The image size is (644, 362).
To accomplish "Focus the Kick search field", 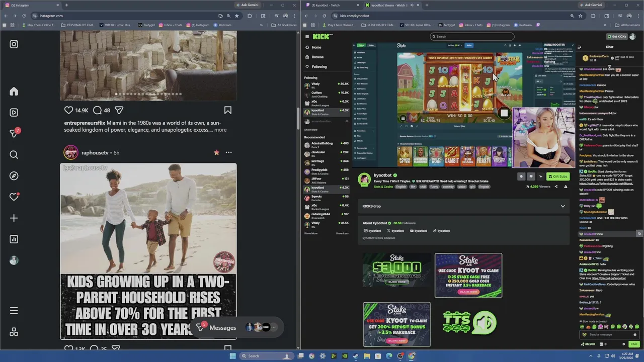I will (472, 36).
